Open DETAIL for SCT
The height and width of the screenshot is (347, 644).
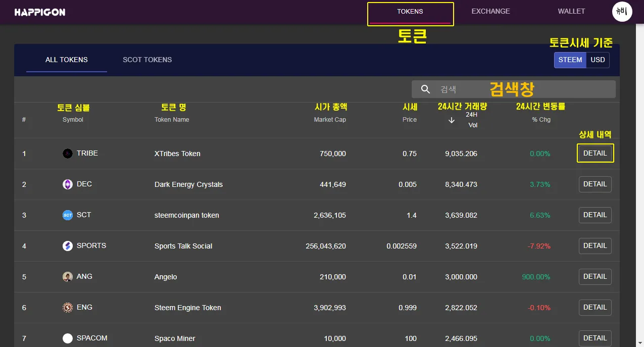tap(595, 215)
